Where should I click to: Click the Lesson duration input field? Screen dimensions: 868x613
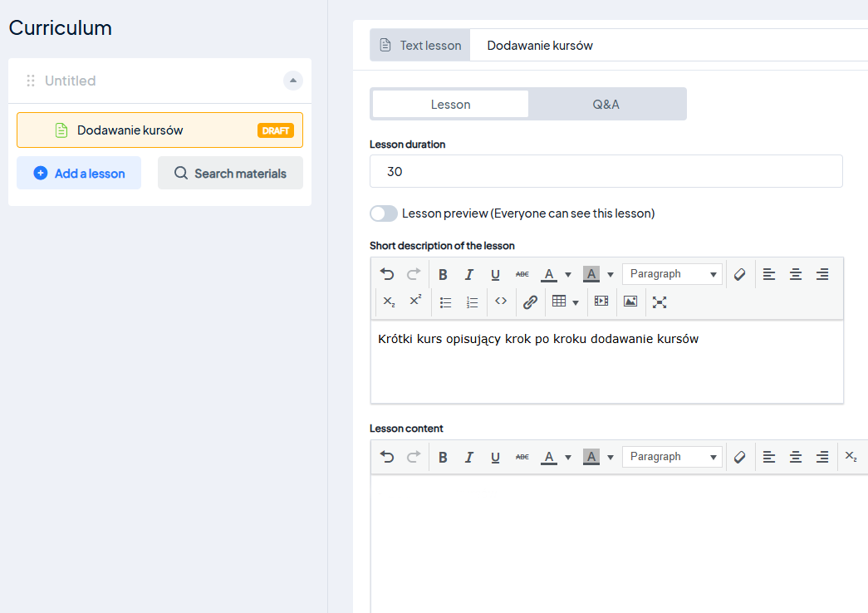[x=606, y=171]
